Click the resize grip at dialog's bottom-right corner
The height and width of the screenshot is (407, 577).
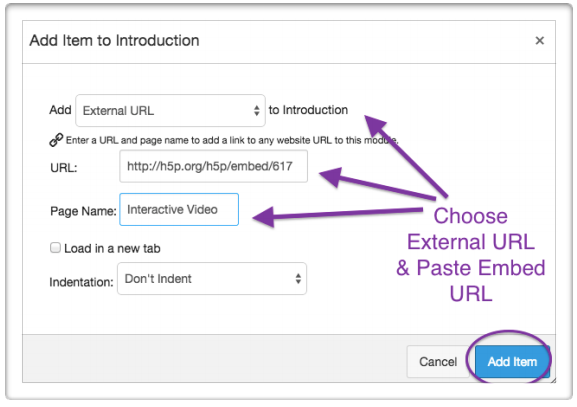click(553, 380)
